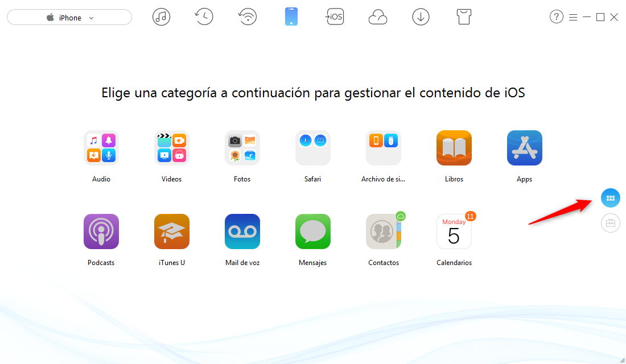Open the iTunes Library manager (music note icon)

161,16
